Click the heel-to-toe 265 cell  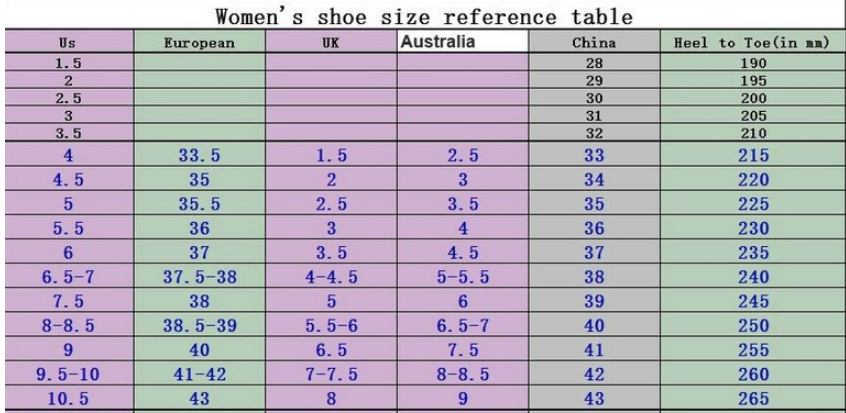click(752, 396)
